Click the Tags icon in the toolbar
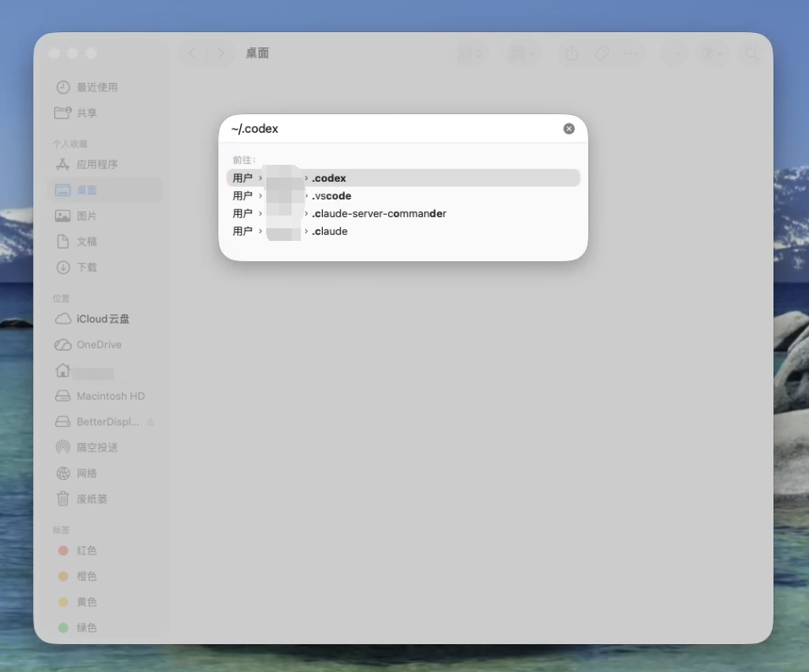809x672 pixels. [601, 52]
